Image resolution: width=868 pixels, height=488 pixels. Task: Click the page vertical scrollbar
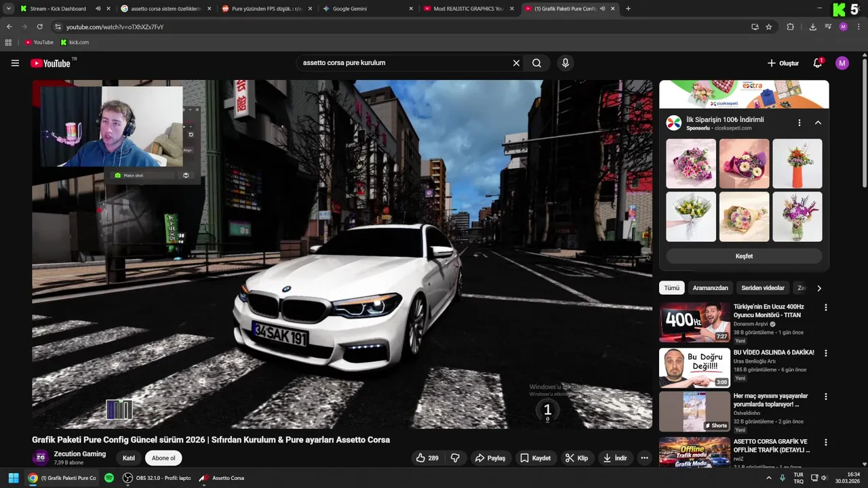coord(865,122)
